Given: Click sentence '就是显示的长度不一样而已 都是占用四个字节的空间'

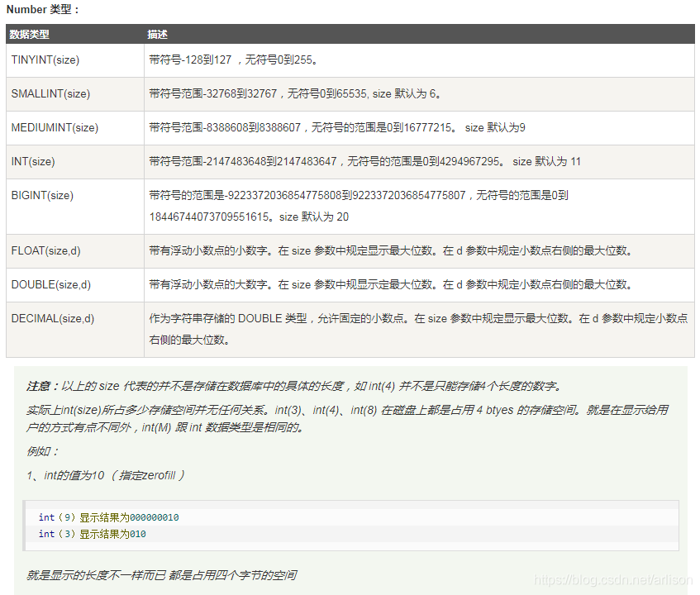Looking at the screenshot, I should (161, 575).
